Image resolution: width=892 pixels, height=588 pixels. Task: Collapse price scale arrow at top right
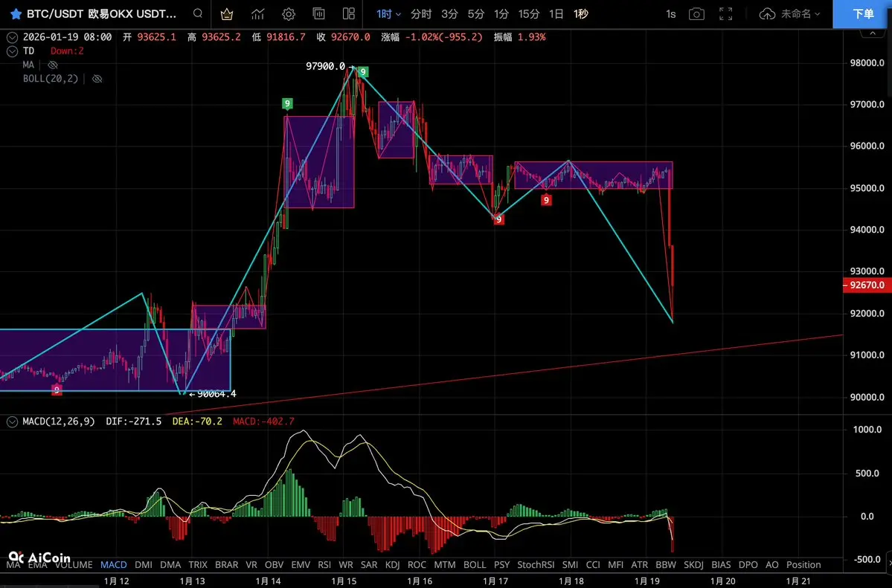pyautogui.click(x=872, y=33)
